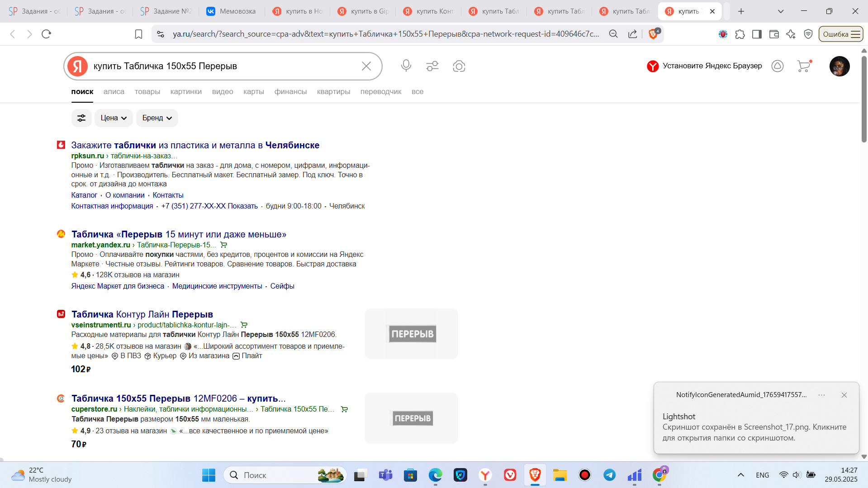Viewport: 868px width, 488px height.
Task: Switch to переводчик tab
Action: coord(381,91)
